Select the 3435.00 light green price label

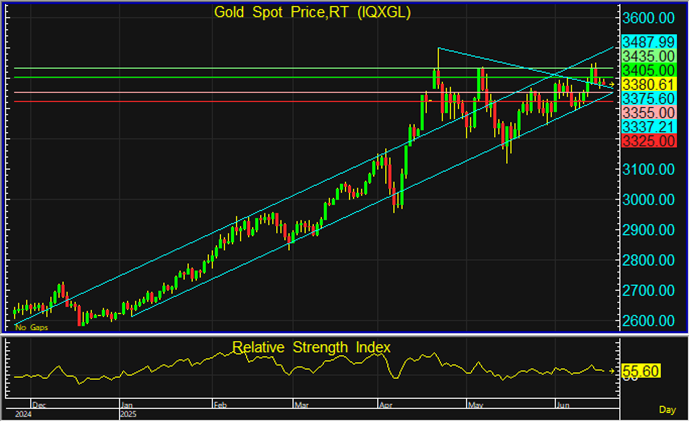click(x=649, y=56)
